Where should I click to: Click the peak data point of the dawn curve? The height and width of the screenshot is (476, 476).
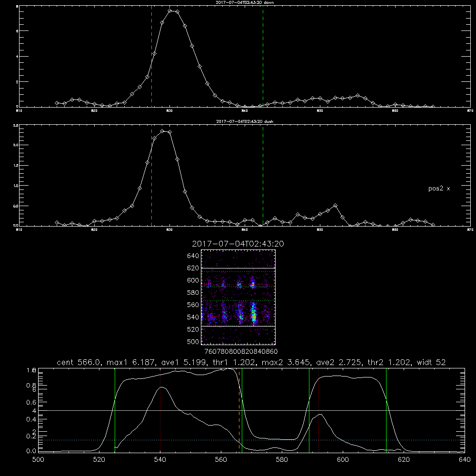point(170,10)
